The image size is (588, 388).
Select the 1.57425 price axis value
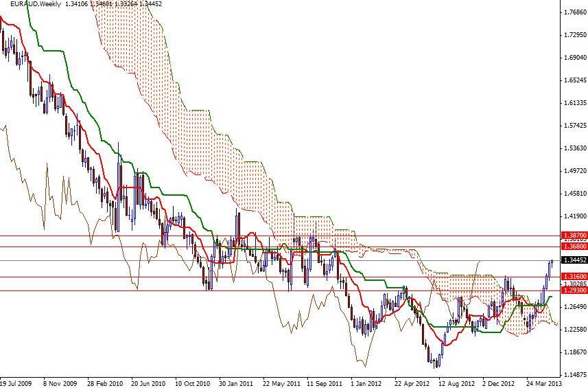(575, 126)
